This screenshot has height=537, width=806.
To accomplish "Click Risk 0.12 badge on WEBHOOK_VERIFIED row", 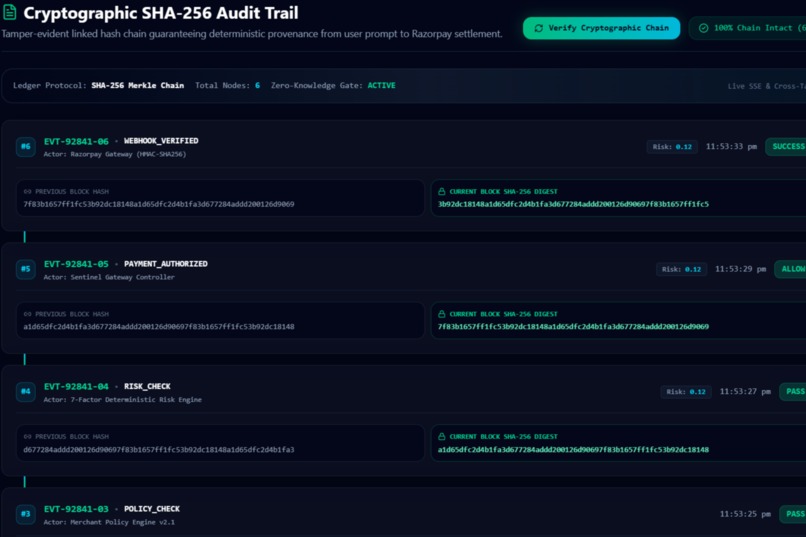I will tap(672, 147).
